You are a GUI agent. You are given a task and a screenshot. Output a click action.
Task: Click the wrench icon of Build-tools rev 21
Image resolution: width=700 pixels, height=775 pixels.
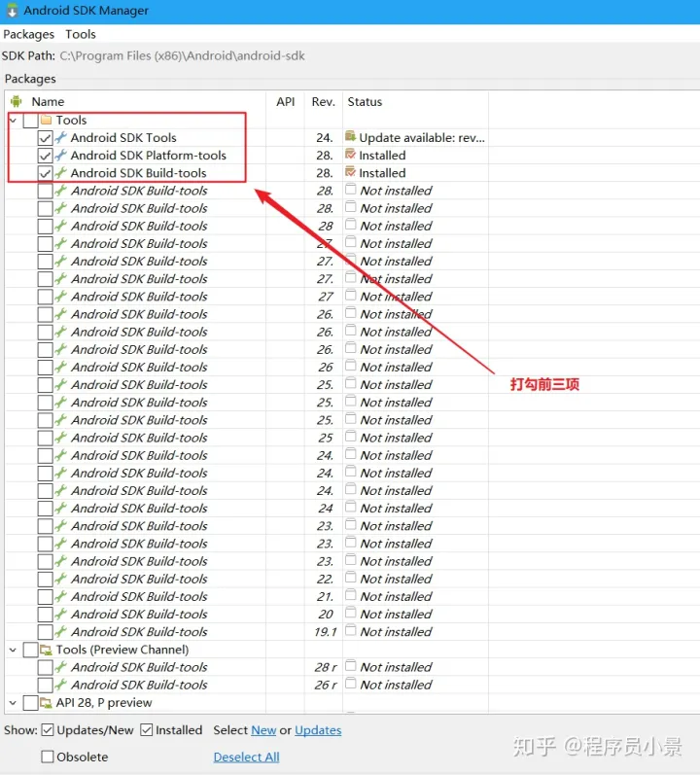(60, 597)
